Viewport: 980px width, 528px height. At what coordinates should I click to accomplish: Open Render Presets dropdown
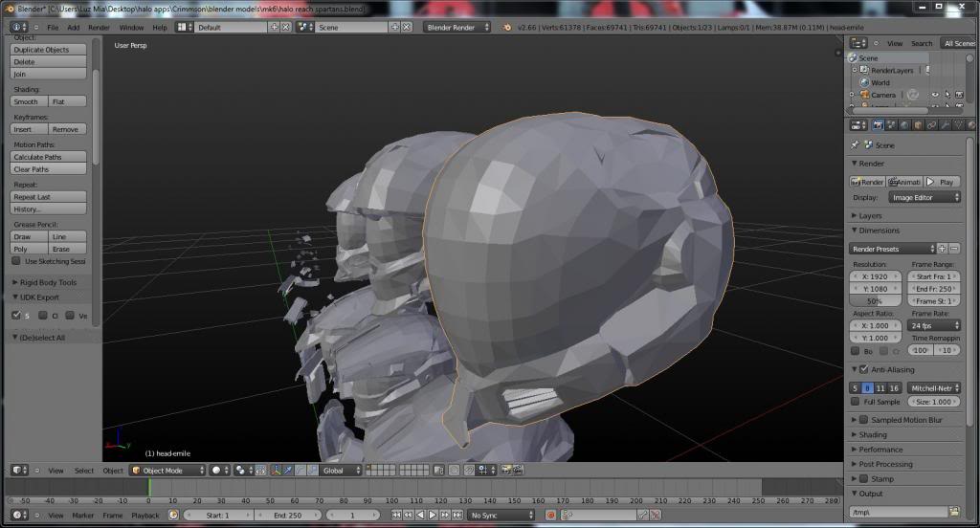[893, 249]
